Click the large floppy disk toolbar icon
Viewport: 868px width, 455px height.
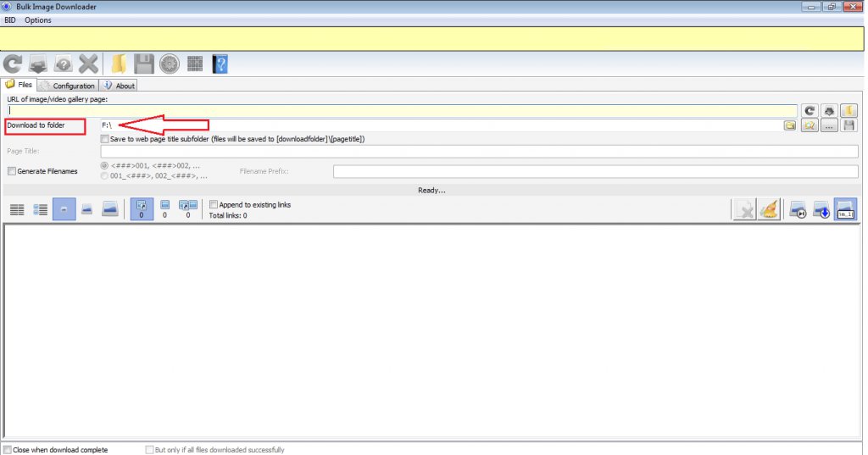[144, 64]
